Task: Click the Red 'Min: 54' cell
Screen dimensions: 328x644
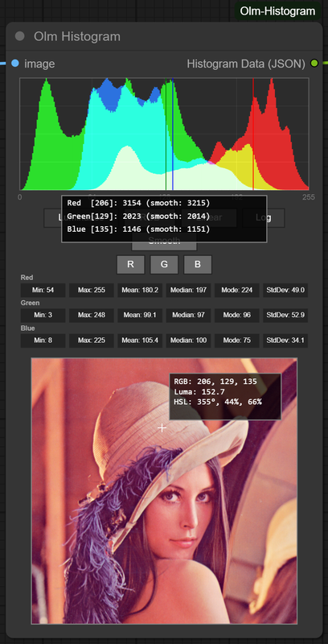Action: click(43, 290)
